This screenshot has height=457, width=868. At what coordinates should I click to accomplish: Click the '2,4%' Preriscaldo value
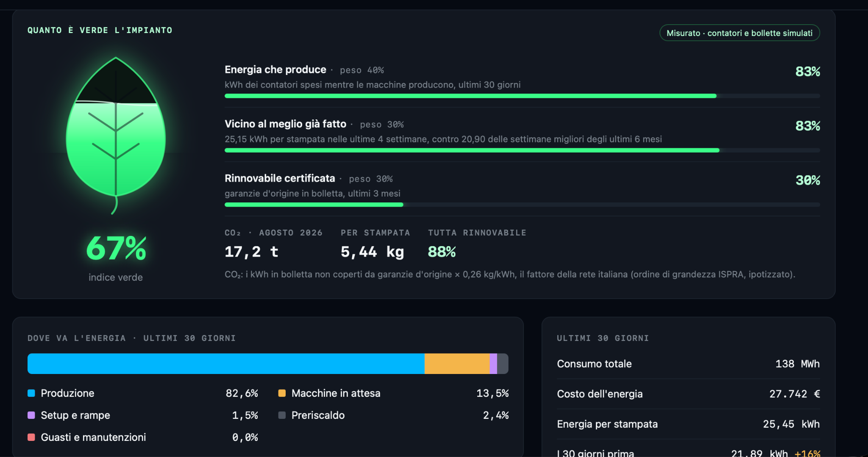pyautogui.click(x=496, y=415)
